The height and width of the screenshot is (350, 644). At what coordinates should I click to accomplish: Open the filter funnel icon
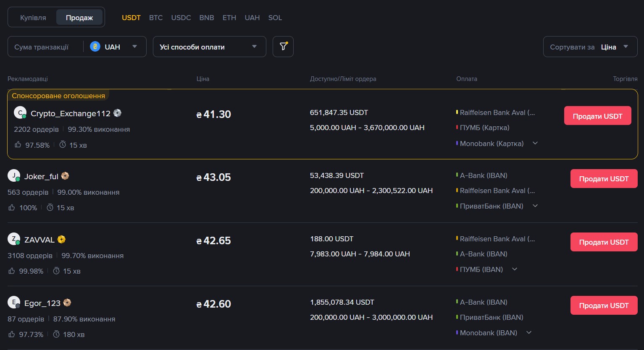tap(283, 47)
